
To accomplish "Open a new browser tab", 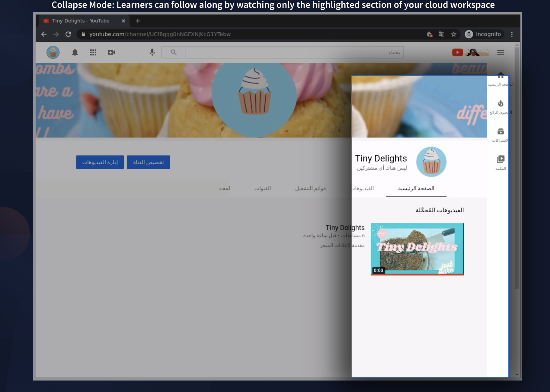I will (x=138, y=21).
